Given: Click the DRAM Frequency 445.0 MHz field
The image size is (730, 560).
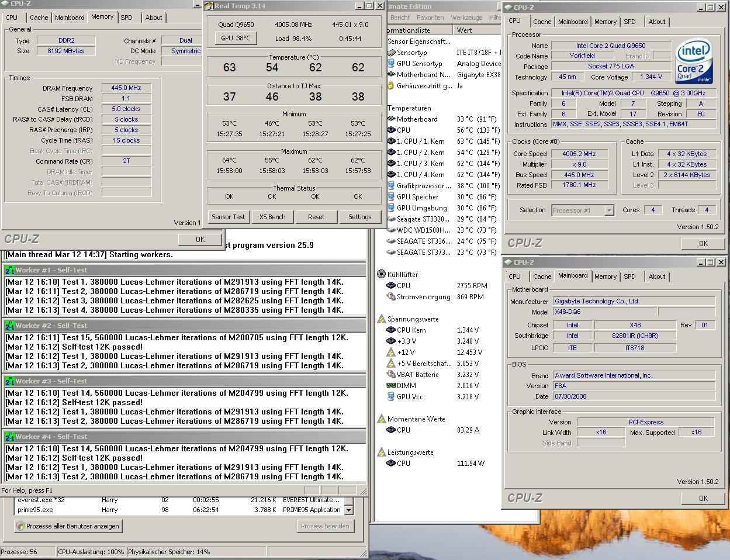Looking at the screenshot, I should click(x=126, y=88).
